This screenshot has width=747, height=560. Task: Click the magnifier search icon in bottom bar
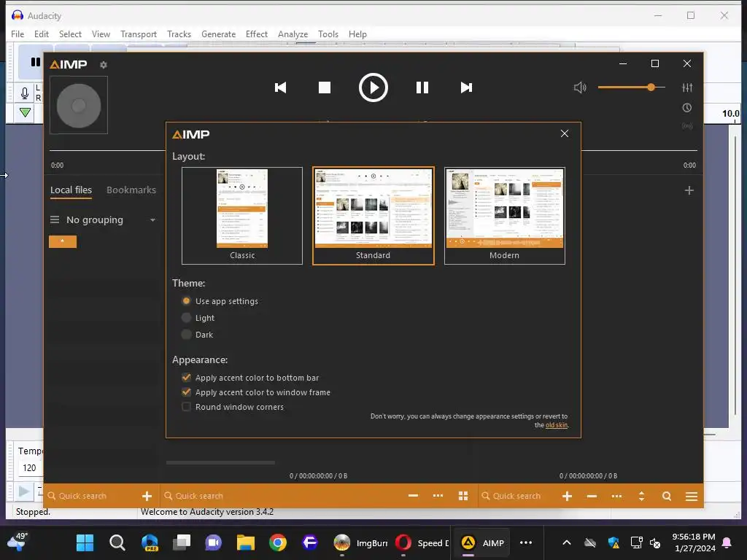667,496
